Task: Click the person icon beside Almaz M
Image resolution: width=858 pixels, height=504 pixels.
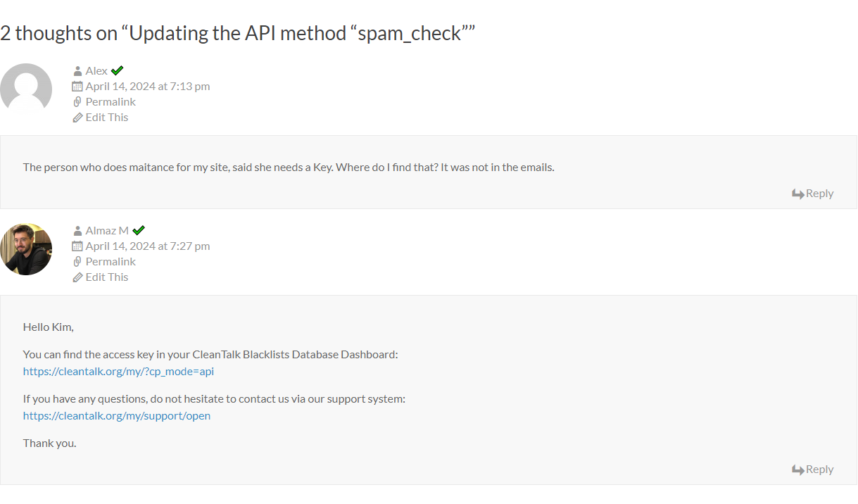Action: tap(77, 231)
